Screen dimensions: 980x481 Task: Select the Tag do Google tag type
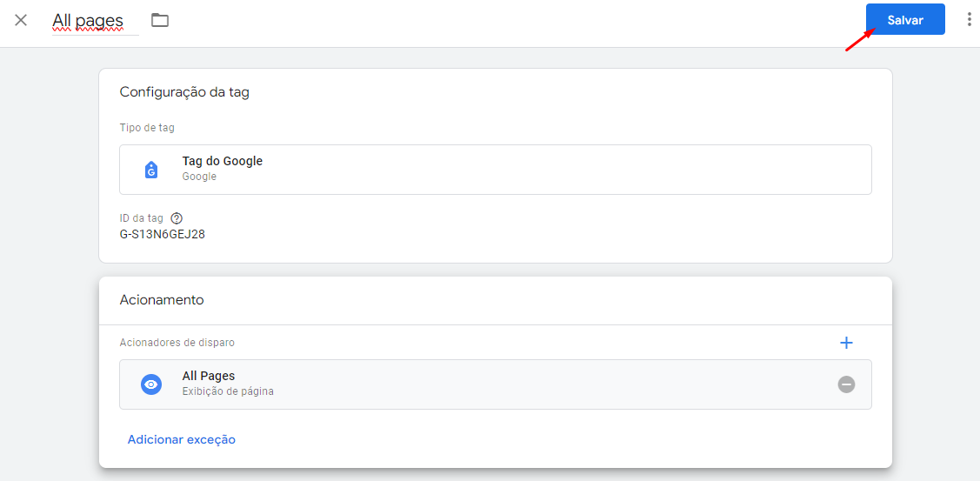point(495,170)
